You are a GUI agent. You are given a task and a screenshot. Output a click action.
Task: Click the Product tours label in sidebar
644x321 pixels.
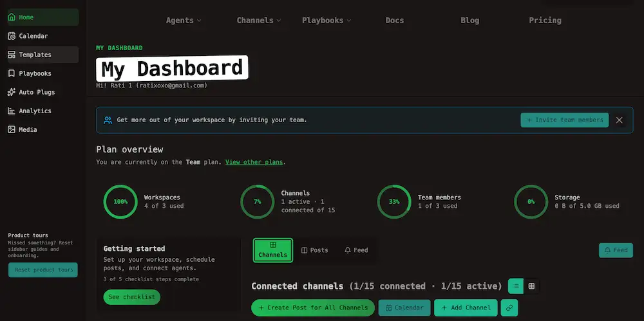tap(28, 235)
